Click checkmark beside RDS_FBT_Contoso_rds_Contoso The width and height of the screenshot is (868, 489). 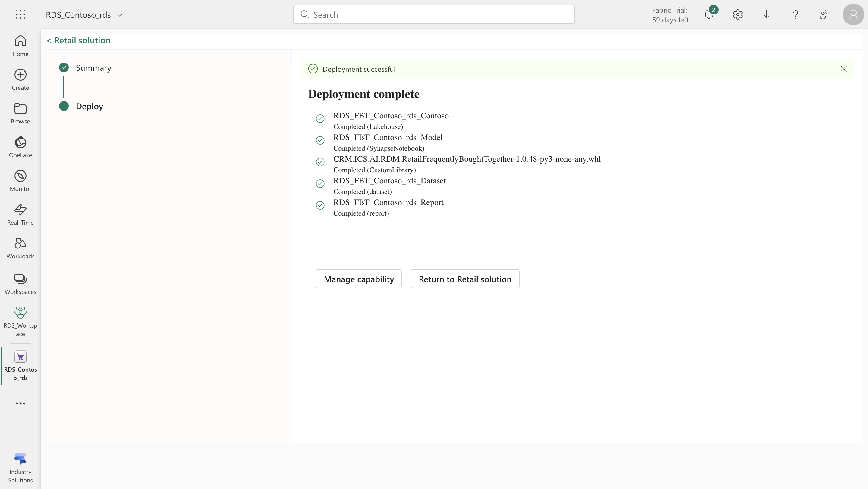click(320, 118)
